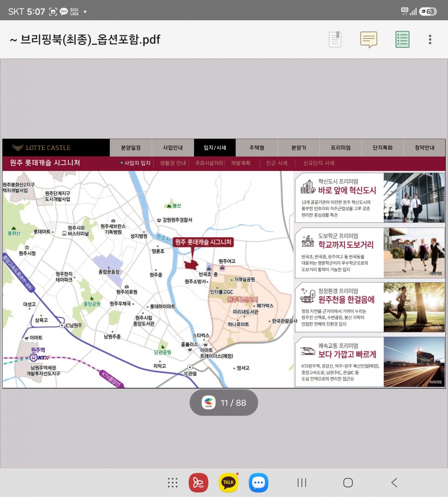Tap the DIGI LOCA notification icon

click(74, 12)
